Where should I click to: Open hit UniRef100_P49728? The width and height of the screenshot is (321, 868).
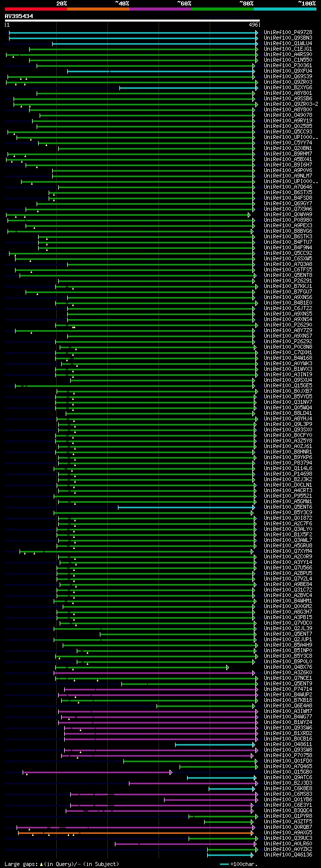point(288,32)
